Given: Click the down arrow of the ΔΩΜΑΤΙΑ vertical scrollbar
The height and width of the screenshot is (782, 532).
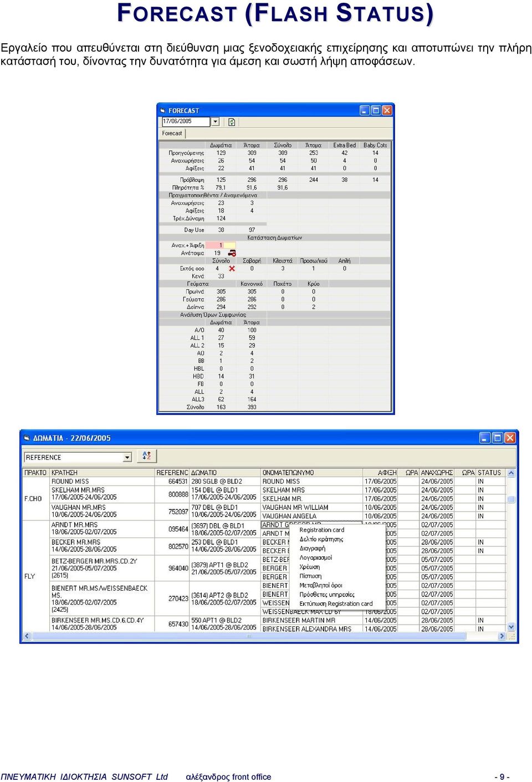Looking at the screenshot, I should coord(511,627).
